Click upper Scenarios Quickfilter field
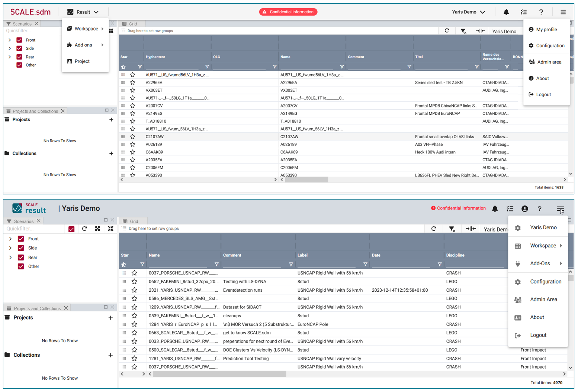The height and width of the screenshot is (392, 578). point(32,31)
